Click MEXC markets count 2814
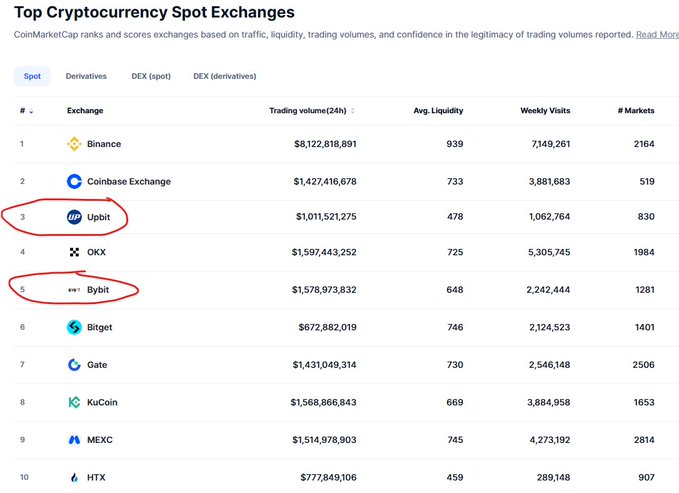This screenshot has width=679, height=493. (644, 440)
